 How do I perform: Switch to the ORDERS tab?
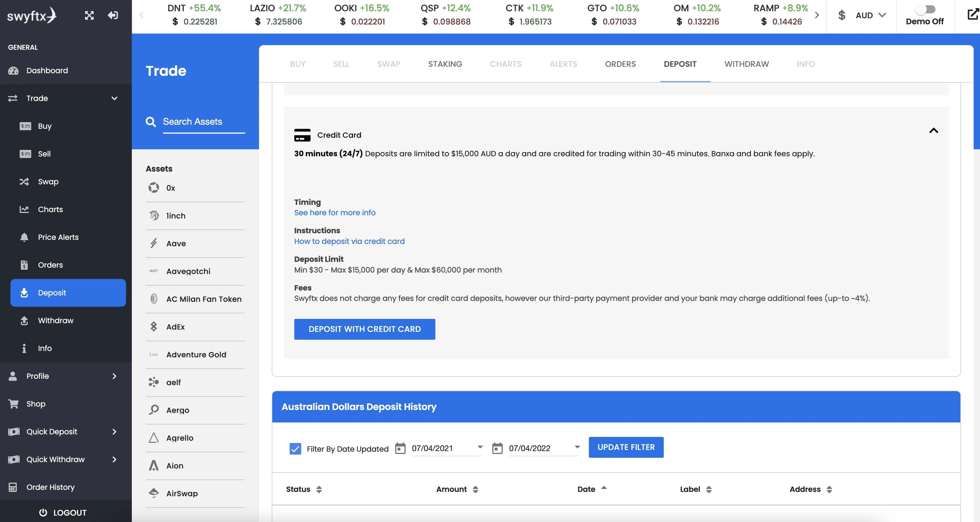pyautogui.click(x=620, y=64)
